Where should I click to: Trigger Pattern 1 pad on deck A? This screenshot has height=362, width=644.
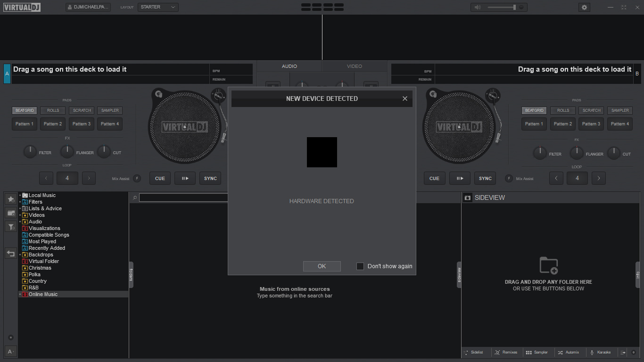pyautogui.click(x=25, y=124)
